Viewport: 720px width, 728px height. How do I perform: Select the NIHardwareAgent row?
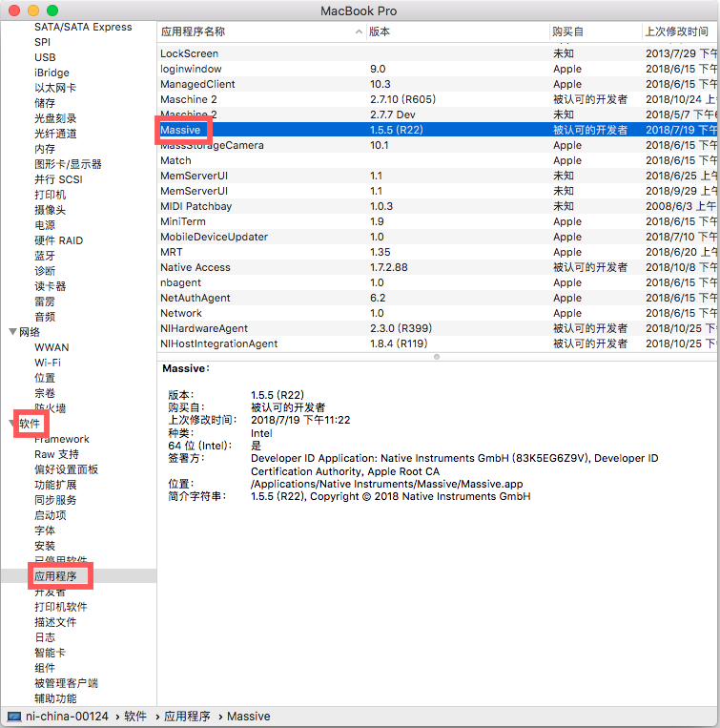pos(437,328)
